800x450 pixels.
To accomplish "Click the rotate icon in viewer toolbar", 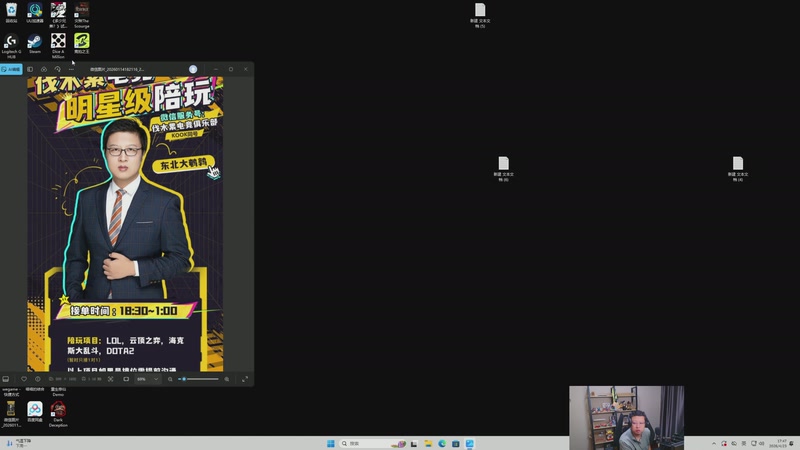I will (x=57, y=69).
